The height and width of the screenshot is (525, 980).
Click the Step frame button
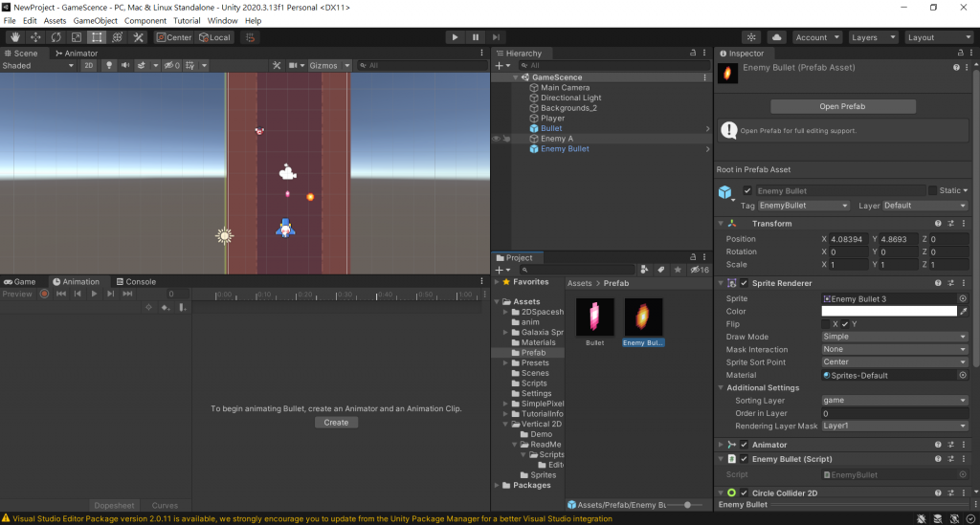[497, 37]
